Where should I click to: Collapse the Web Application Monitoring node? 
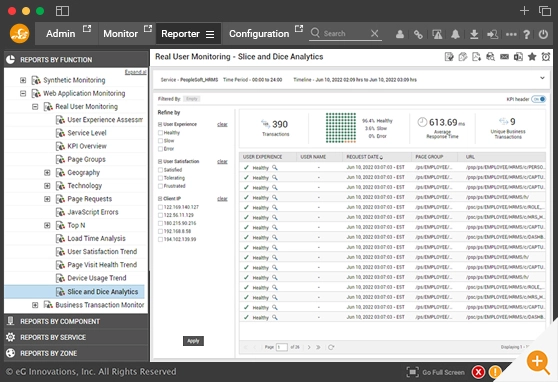[23, 93]
